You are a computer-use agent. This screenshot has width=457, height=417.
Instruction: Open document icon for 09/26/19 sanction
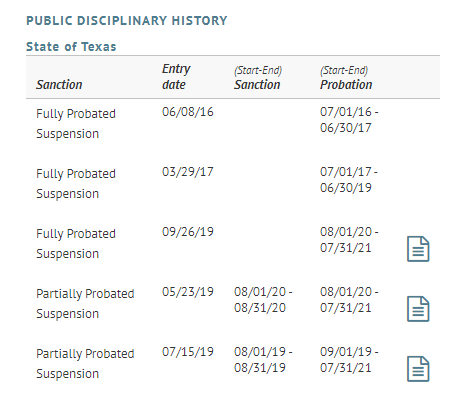418,249
